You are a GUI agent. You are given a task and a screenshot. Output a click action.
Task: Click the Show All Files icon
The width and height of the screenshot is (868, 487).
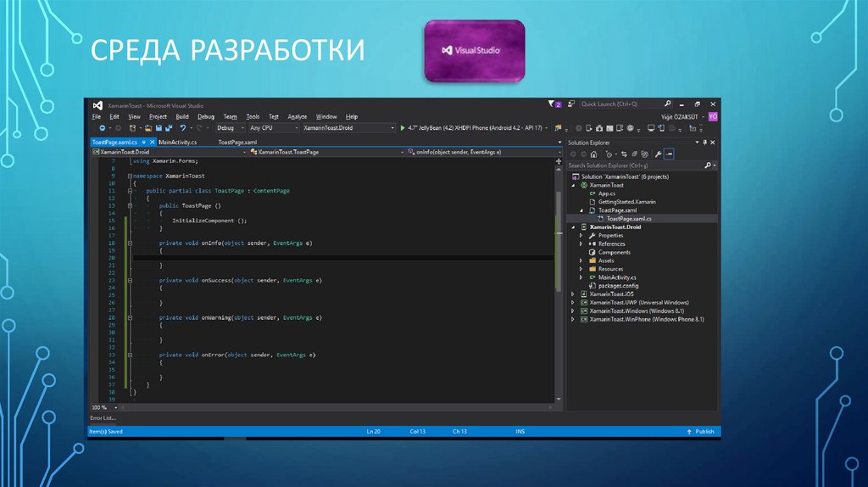pos(644,154)
